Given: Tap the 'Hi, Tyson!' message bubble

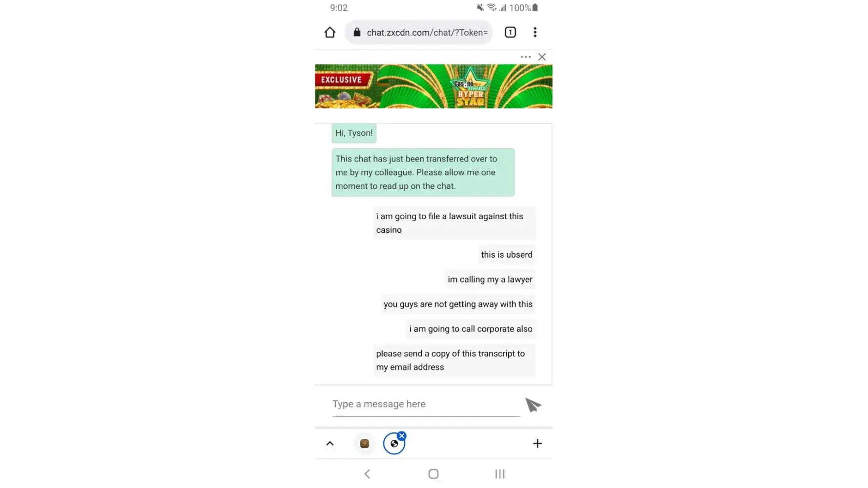Looking at the screenshot, I should point(354,133).
